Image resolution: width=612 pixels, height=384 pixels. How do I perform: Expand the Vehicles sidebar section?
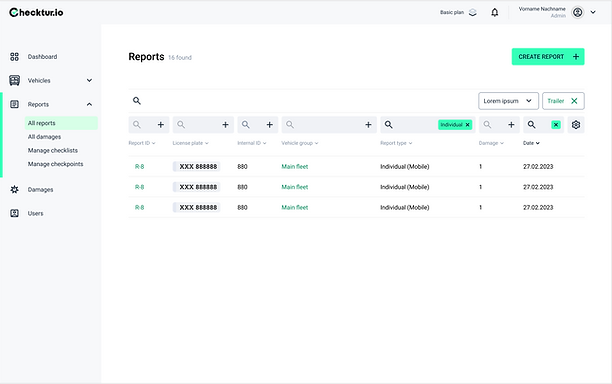89,80
